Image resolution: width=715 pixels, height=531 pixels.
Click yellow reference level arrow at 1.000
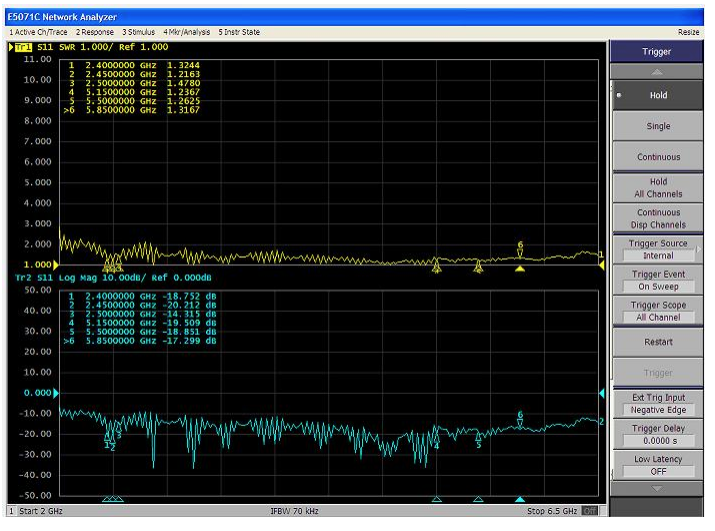click(x=56, y=265)
